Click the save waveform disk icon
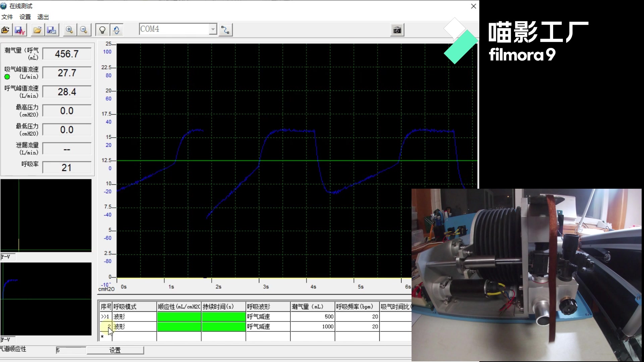 [x=20, y=30]
